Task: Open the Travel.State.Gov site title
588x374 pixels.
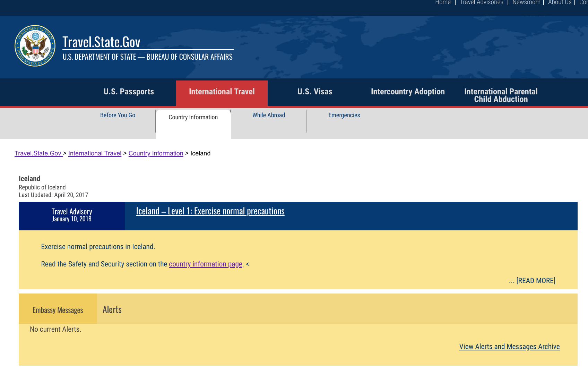Action: point(101,42)
